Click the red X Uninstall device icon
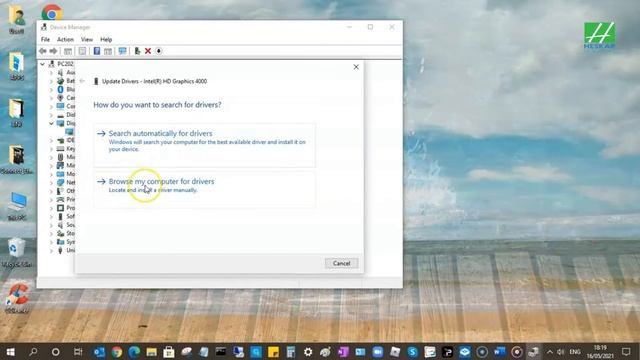The image size is (640, 360). tap(148, 51)
